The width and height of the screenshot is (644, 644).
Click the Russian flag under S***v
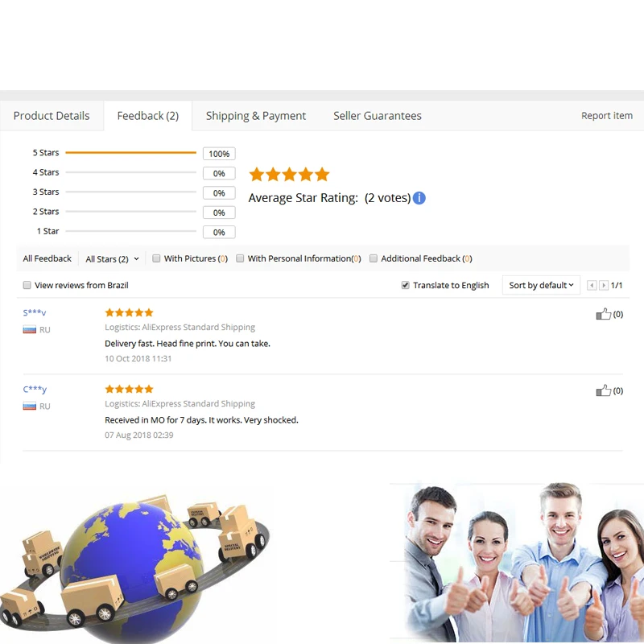pyautogui.click(x=30, y=329)
